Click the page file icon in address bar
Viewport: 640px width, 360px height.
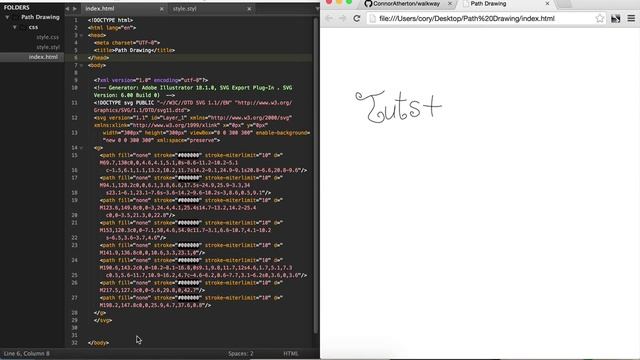372,18
